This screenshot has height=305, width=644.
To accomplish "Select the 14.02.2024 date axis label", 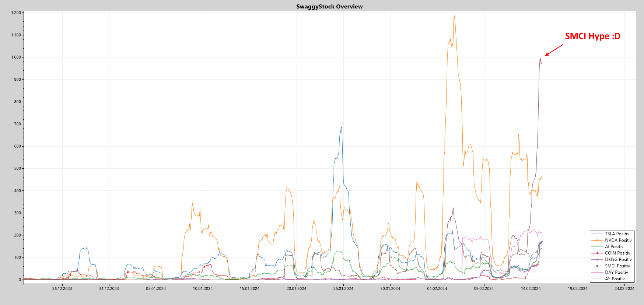I will (x=531, y=288).
